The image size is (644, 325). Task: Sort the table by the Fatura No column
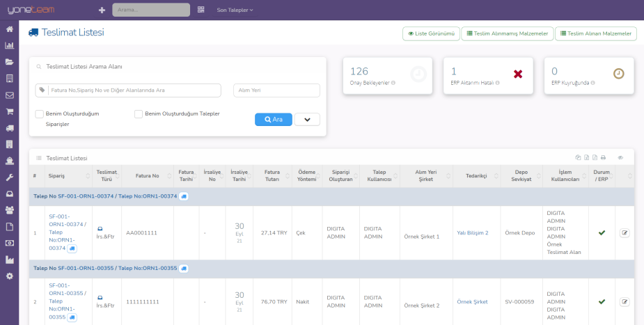pyautogui.click(x=147, y=177)
